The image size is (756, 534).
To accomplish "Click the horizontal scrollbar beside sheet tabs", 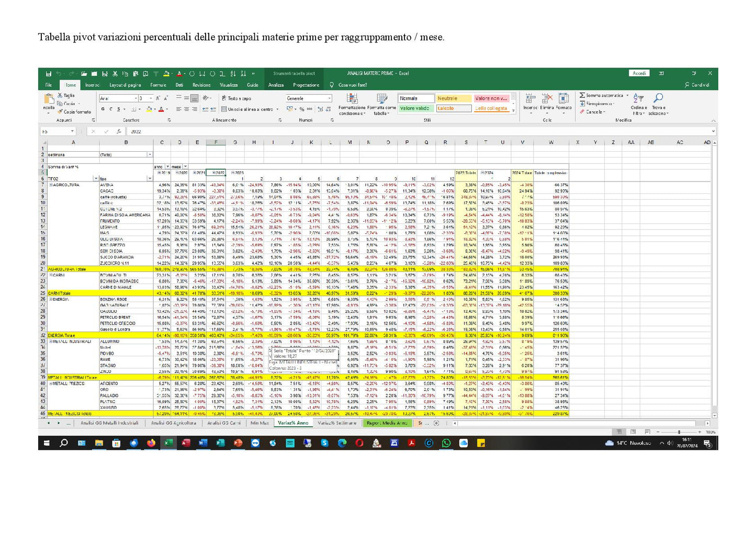I will pyautogui.click(x=581, y=423).
